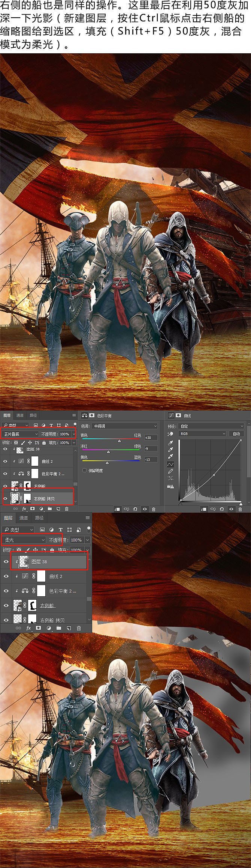
Task: Select the pencil draw-curve tool in Curves panel
Action: point(170,471)
